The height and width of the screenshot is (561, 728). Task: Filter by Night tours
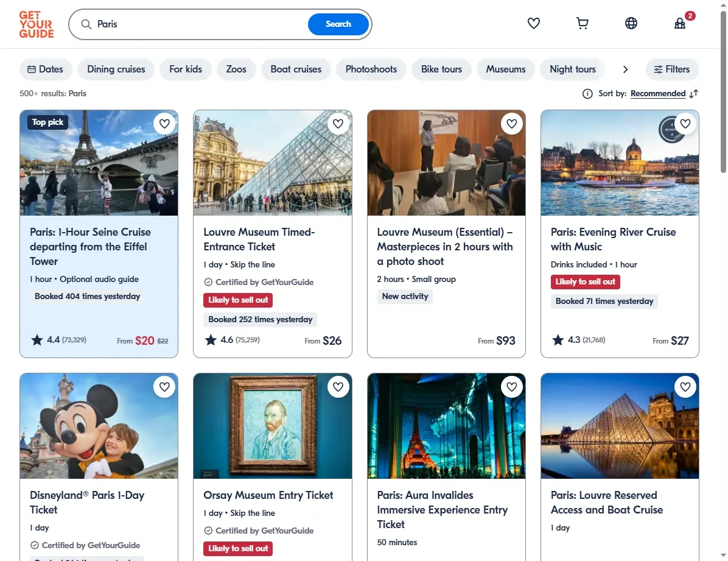tap(572, 69)
